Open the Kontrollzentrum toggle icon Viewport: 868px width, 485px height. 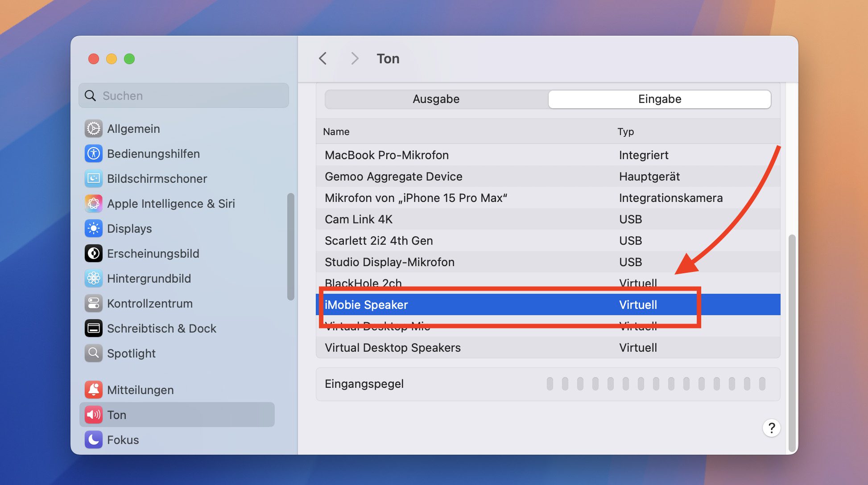tap(94, 304)
